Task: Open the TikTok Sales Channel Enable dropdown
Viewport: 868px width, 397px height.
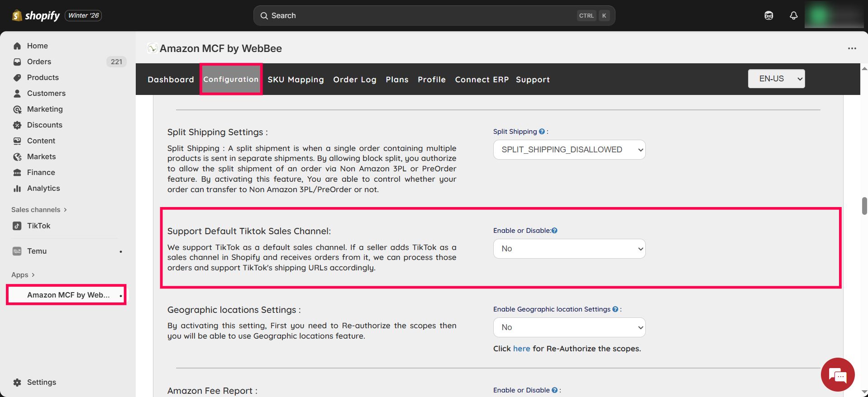Action: coord(569,249)
